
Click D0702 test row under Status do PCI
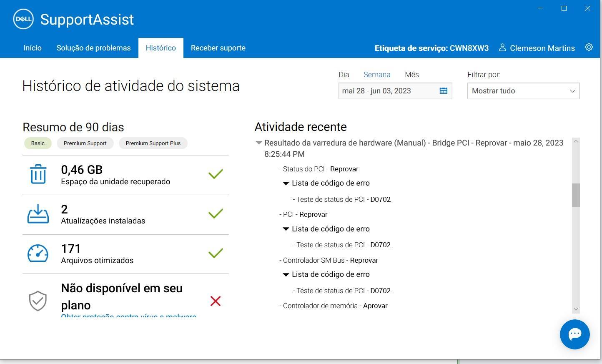point(342,199)
